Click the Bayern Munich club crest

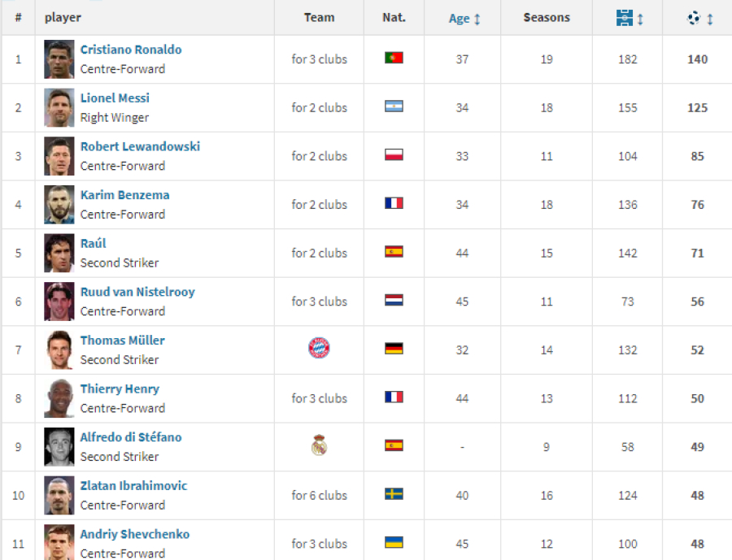tap(320, 348)
